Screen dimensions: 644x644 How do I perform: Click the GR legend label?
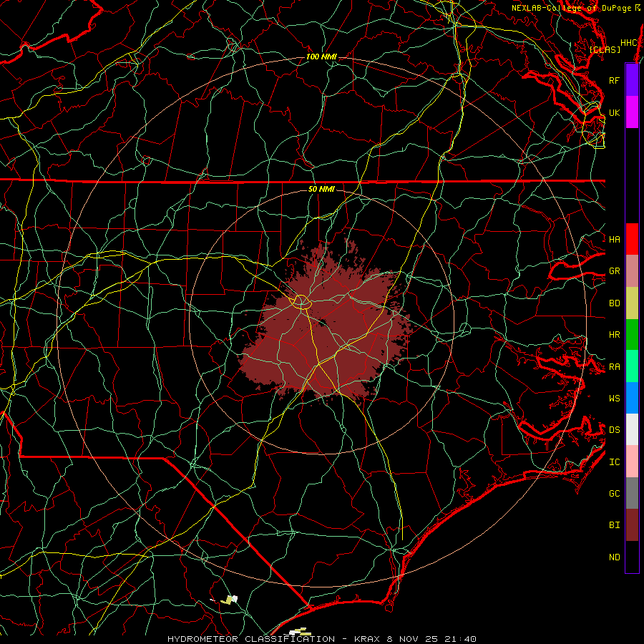(615, 271)
